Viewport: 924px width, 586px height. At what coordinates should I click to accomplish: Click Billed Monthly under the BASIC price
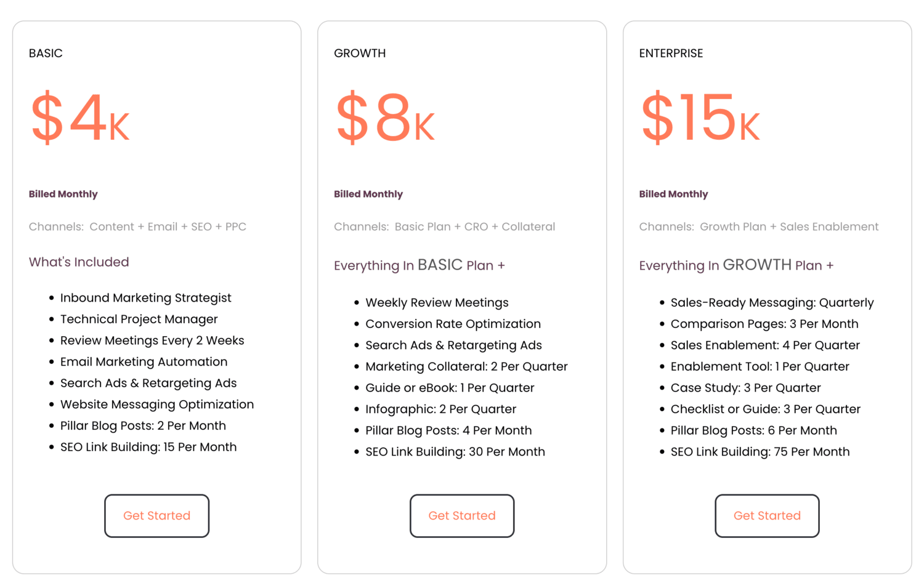[63, 194]
